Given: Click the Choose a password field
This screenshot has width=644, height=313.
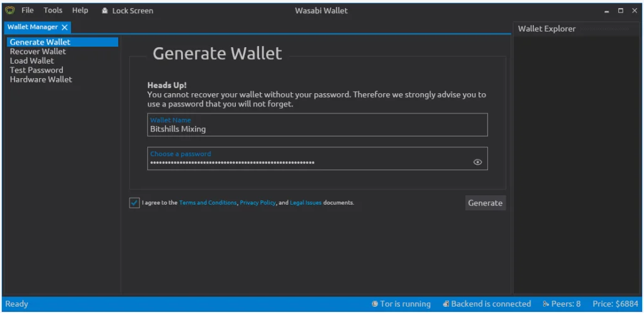Looking at the screenshot, I should pyautogui.click(x=318, y=158).
